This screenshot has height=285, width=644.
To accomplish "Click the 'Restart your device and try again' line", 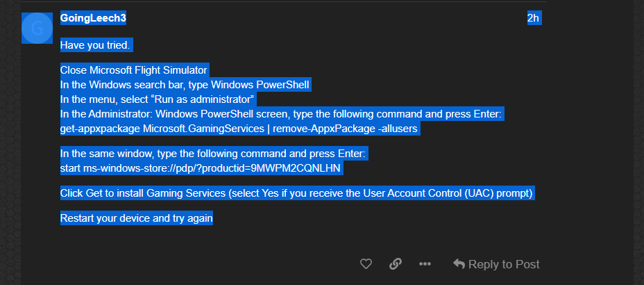I will [136, 218].
